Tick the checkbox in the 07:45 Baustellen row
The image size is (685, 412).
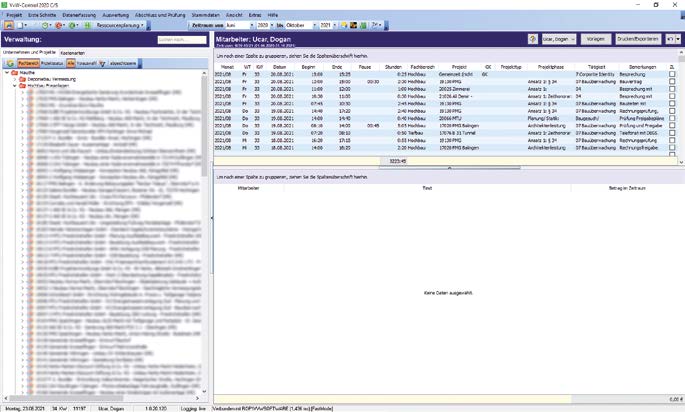tap(672, 104)
